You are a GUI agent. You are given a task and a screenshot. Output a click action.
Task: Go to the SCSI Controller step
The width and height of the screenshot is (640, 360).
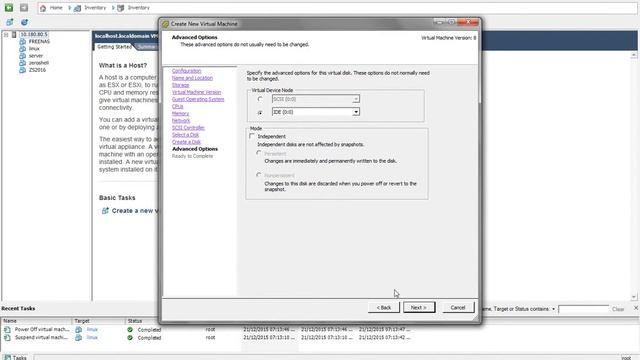click(188, 128)
